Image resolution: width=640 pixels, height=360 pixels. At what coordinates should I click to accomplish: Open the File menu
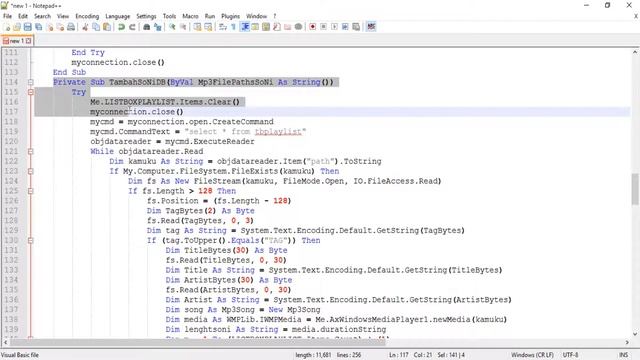click(7, 16)
